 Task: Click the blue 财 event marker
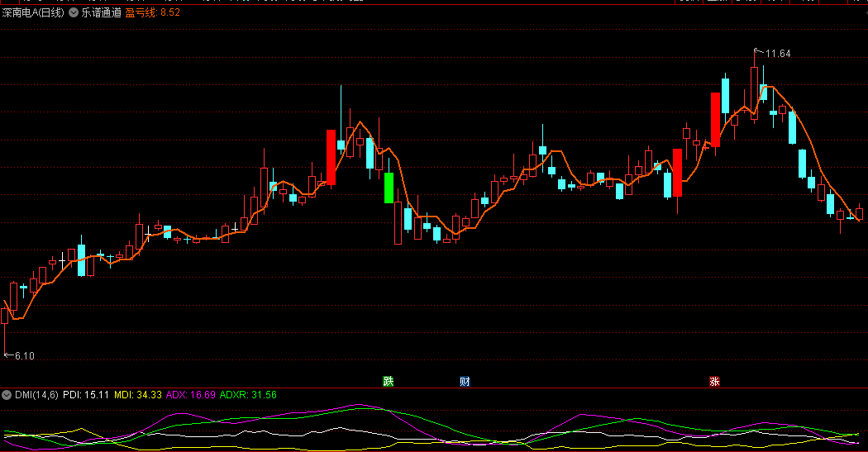coord(465,381)
